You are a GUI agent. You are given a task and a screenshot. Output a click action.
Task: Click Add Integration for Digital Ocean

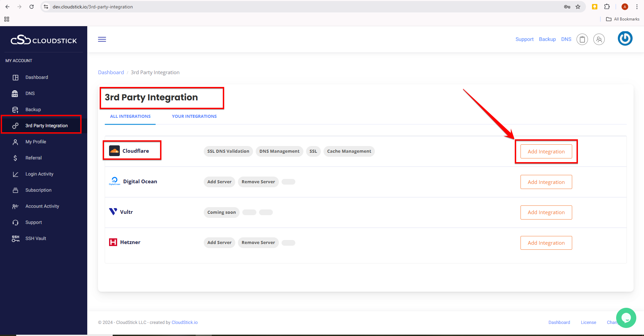pos(546,182)
